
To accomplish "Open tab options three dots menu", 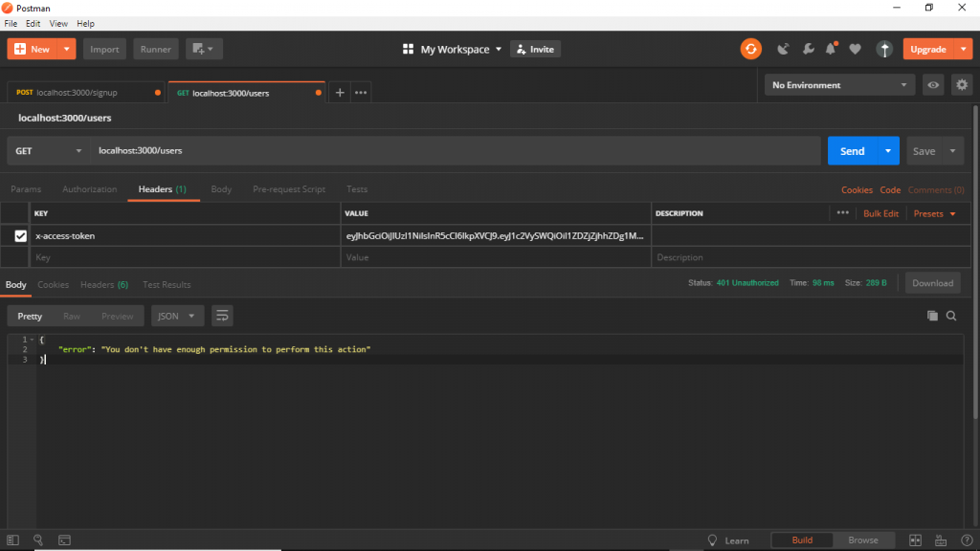I will pyautogui.click(x=361, y=93).
